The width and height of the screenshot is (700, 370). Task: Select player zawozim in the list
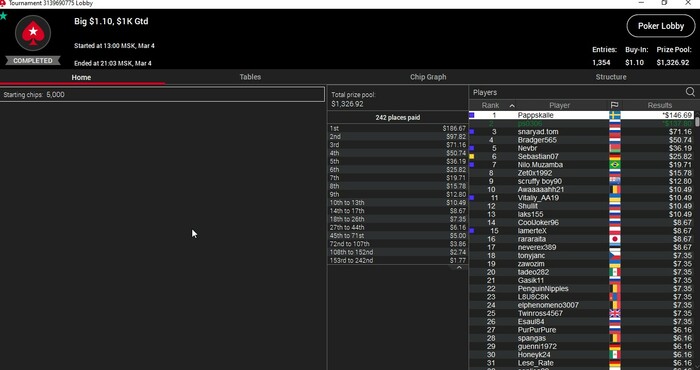tap(581, 264)
